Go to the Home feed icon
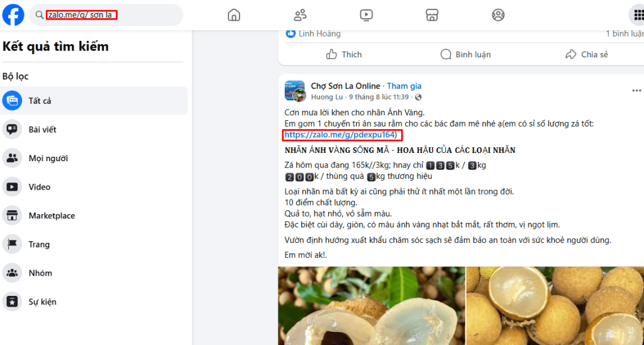 click(x=234, y=15)
